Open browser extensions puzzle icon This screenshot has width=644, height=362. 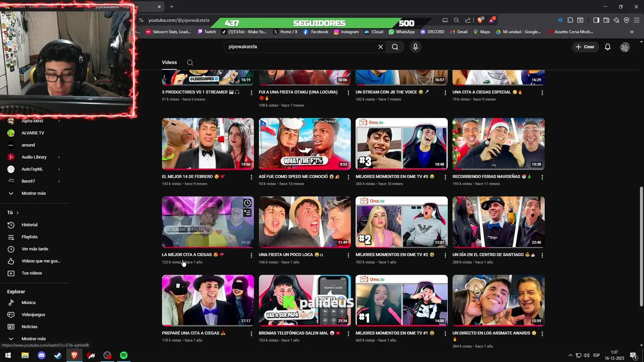[x=570, y=20]
